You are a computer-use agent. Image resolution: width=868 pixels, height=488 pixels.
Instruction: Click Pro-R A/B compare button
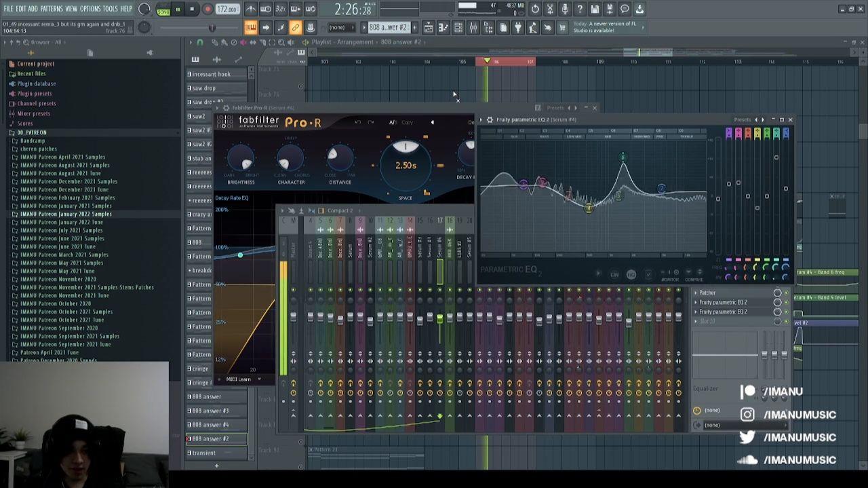(393, 122)
